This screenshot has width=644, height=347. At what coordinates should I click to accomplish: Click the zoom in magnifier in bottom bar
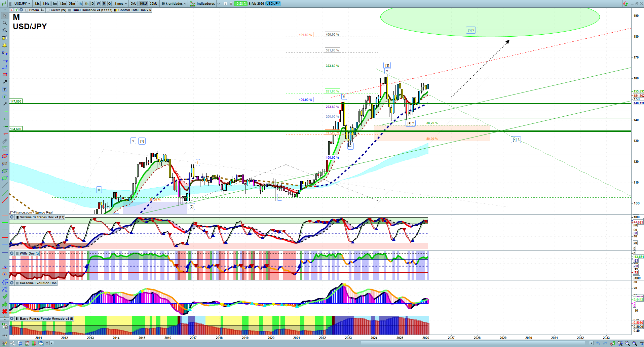tap(635, 343)
